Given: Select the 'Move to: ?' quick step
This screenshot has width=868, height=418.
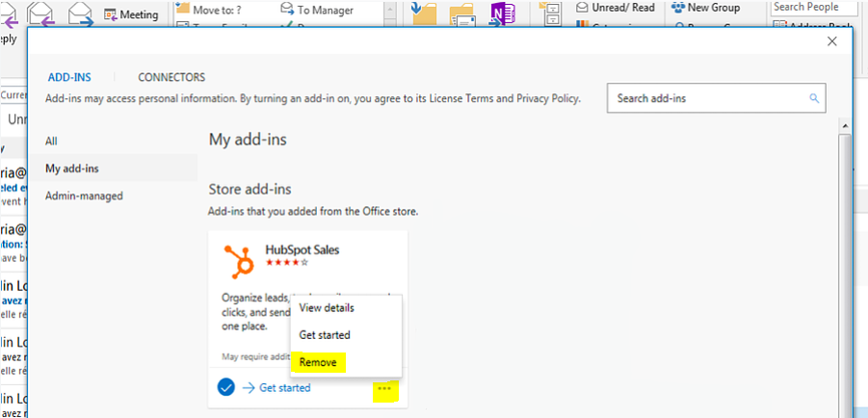Looking at the screenshot, I should pos(208,10).
